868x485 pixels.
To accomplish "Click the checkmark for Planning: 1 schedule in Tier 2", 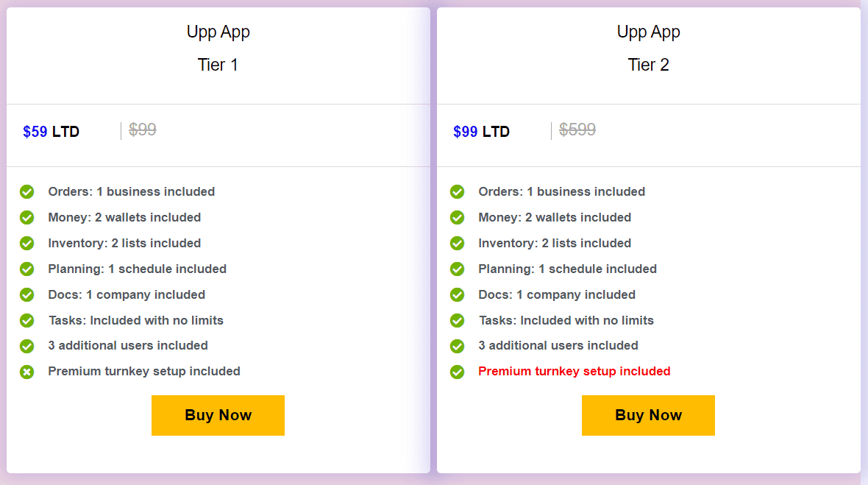I will [457, 269].
